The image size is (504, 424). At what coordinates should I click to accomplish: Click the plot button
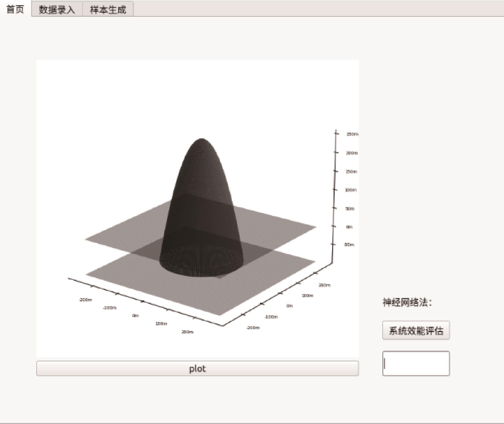click(x=198, y=369)
